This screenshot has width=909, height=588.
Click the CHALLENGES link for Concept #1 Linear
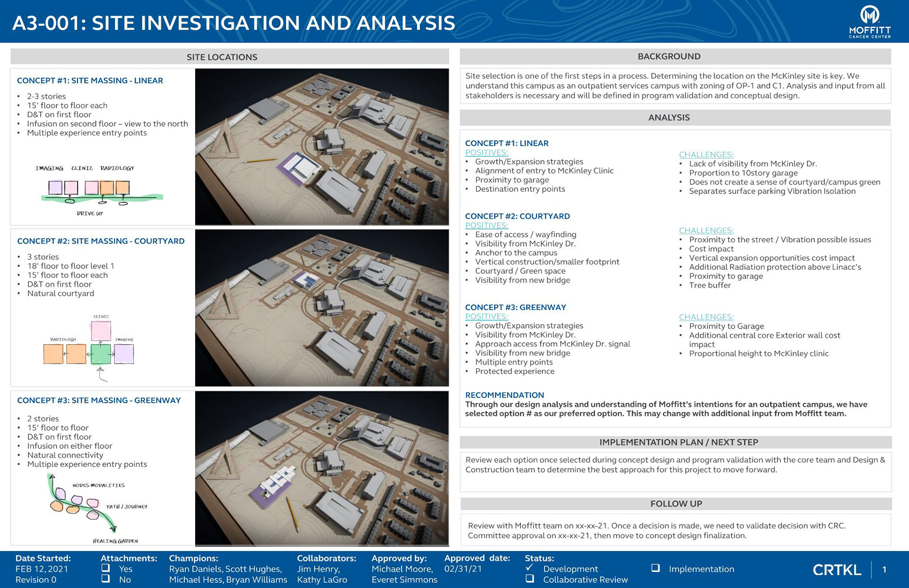(706, 154)
